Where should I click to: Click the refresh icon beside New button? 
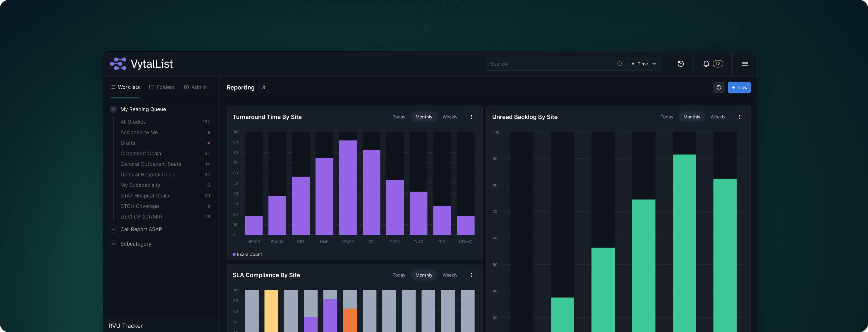[718, 88]
